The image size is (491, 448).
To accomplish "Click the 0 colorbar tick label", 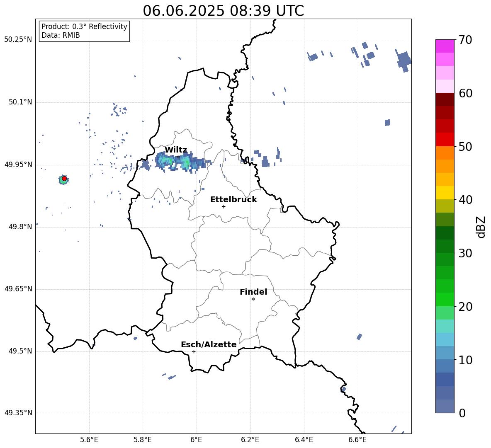I will 462,413.
